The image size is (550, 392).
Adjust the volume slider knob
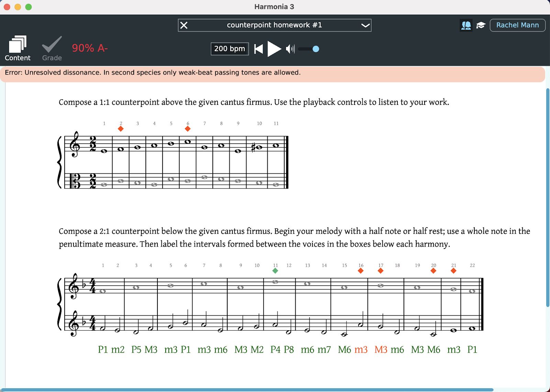(x=316, y=49)
